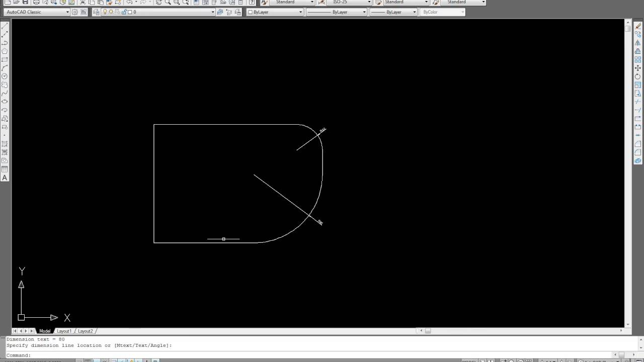
Task: Expand the layer 0 dropdown list
Action: click(x=213, y=12)
